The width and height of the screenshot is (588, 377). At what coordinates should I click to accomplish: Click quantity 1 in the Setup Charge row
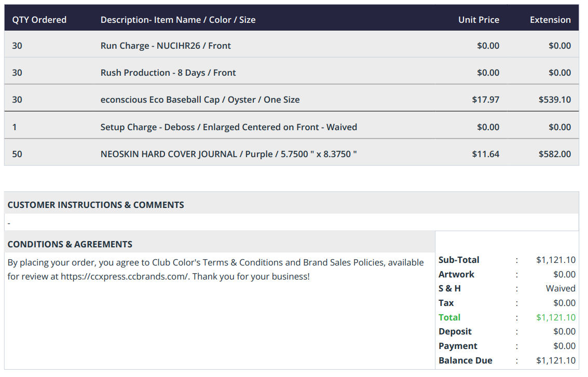[14, 127]
